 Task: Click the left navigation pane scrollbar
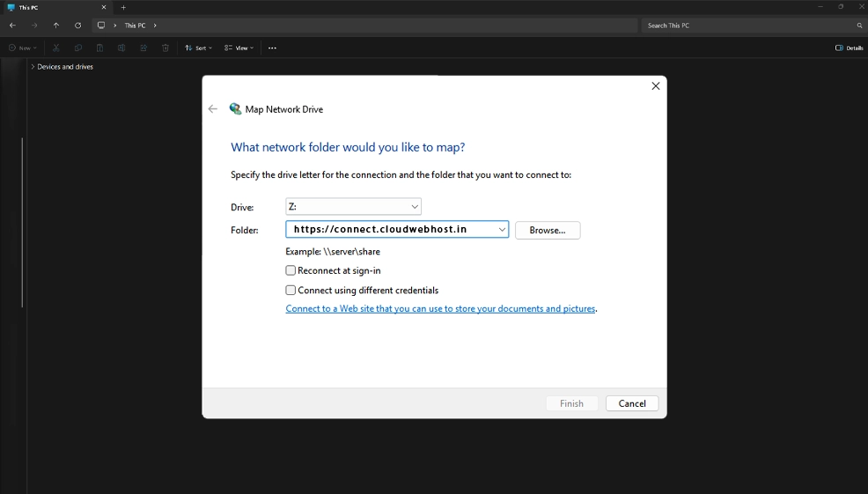(22, 222)
